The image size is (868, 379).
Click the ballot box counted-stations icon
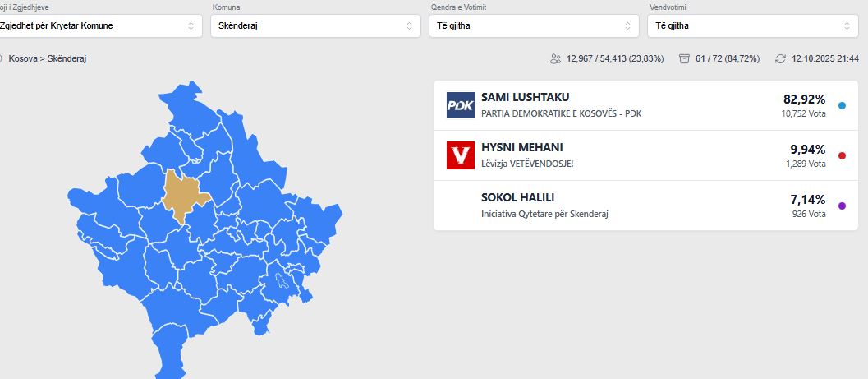(x=684, y=59)
